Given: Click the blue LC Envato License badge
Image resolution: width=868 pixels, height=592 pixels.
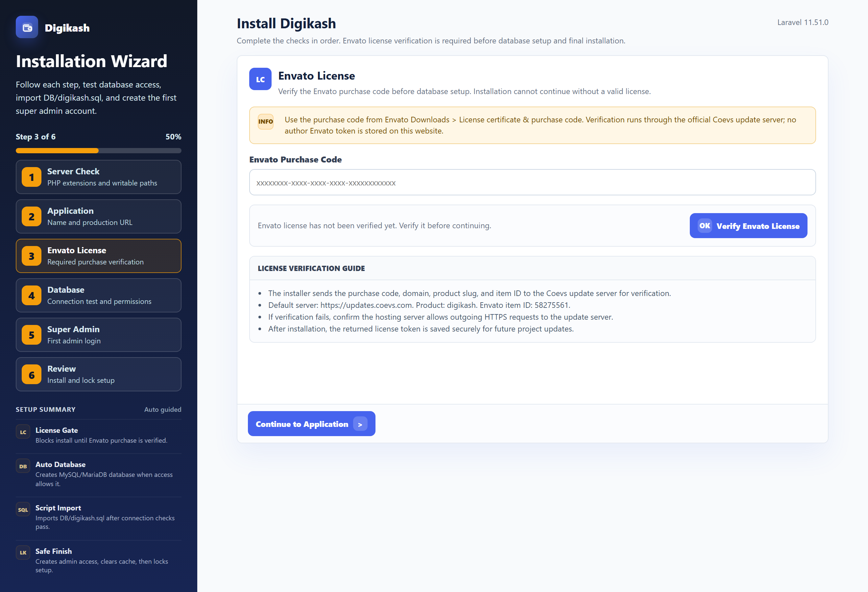Looking at the screenshot, I should [260, 79].
